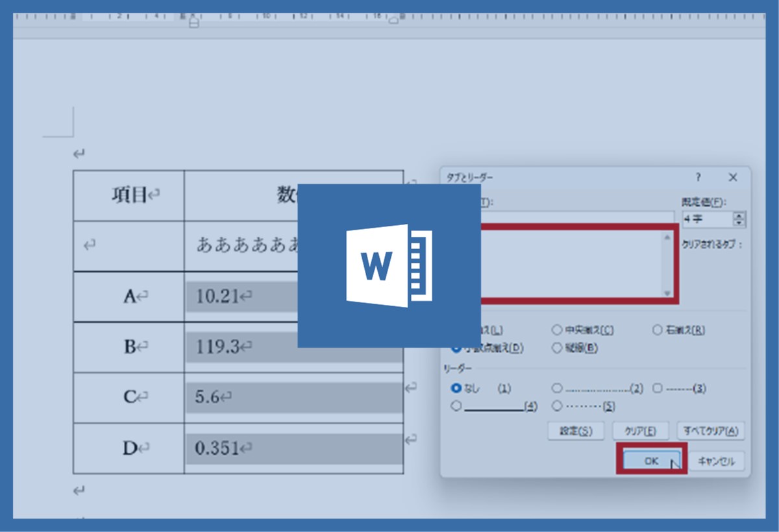The width and height of the screenshot is (779, 532).
Task: Choose solid underline leader option (4)
Action: pyautogui.click(x=456, y=406)
